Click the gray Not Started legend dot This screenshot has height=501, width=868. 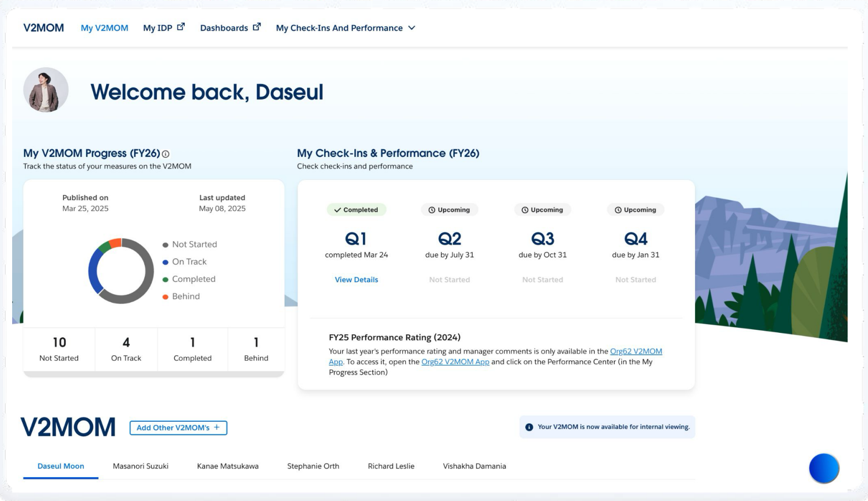pyautogui.click(x=165, y=245)
